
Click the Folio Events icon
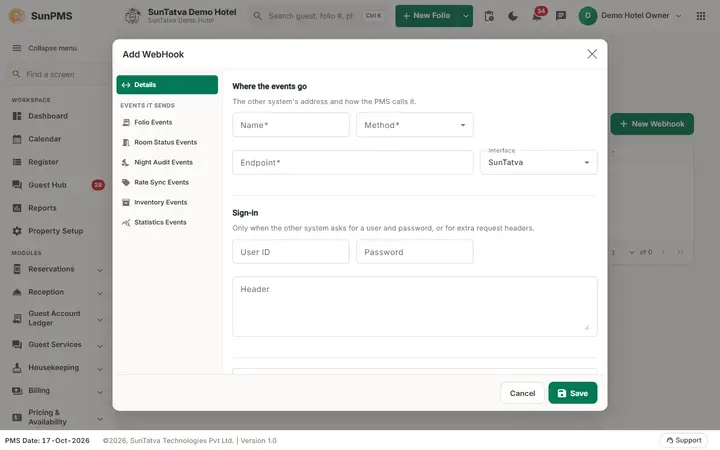point(126,122)
